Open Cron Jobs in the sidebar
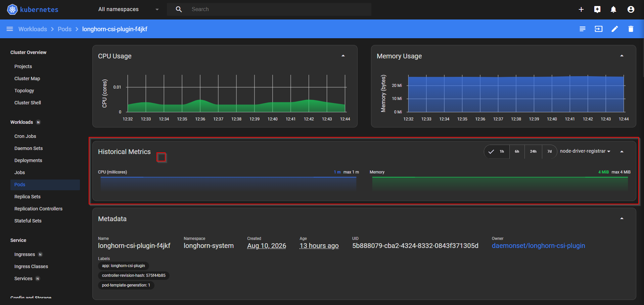Screen dimensions: 644x305 coord(25,136)
